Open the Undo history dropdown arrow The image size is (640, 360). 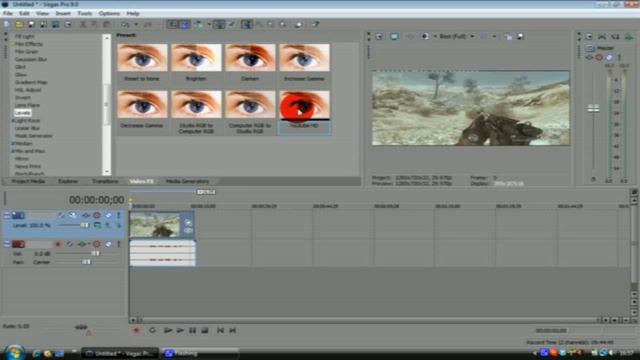pos(136,24)
